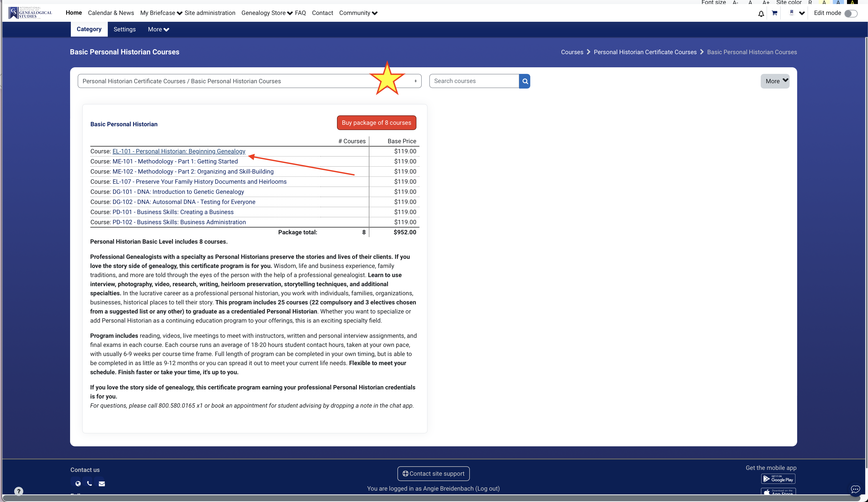This screenshot has width=868, height=502.
Task: Click Buy package of 8 courses
Action: point(376,123)
